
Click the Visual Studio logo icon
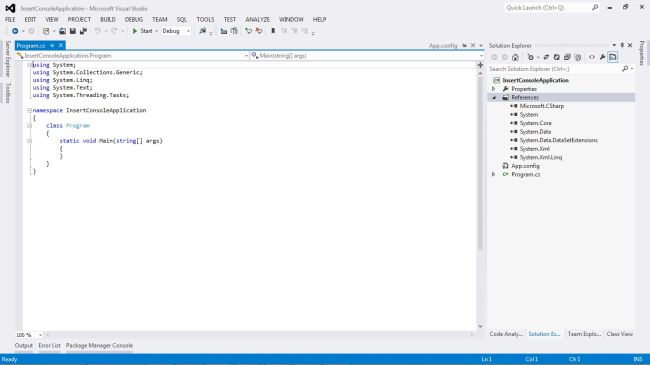10,8
